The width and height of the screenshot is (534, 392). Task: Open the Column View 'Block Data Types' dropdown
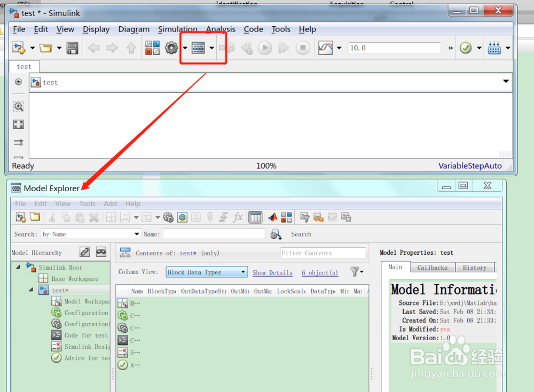[207, 272]
